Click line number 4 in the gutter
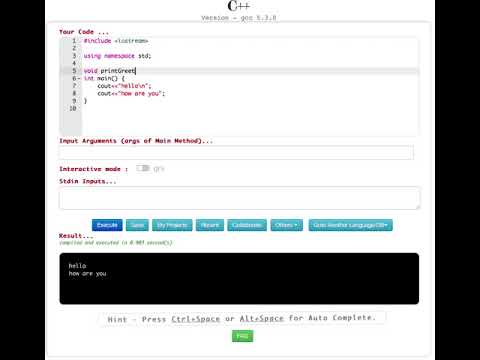480x360 pixels. point(74,63)
